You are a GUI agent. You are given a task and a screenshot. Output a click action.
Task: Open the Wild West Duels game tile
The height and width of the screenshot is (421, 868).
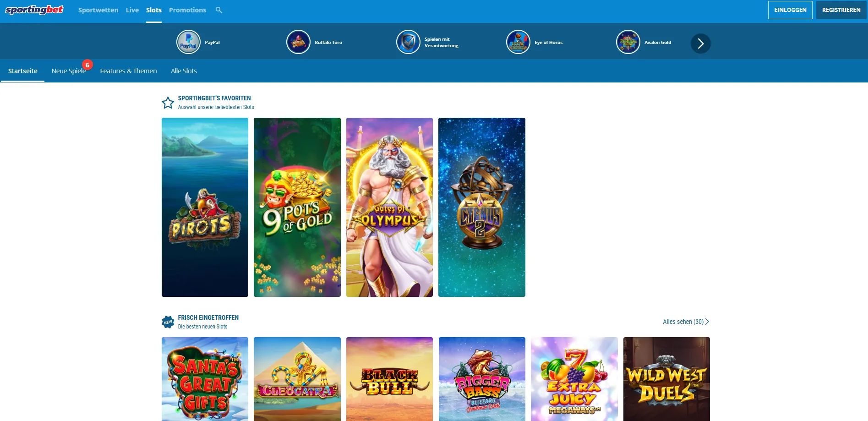(666, 379)
